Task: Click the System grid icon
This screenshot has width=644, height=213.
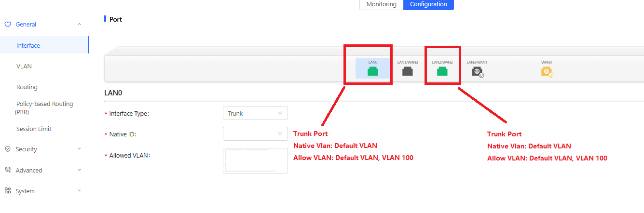Action: (8, 191)
